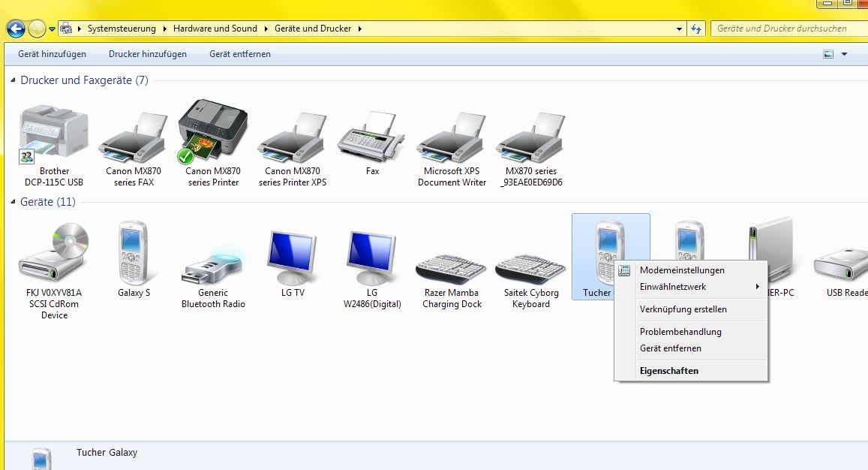Screen dimensions: 868x470
Task: Navigate to Systemsteuerung breadcrumb
Action: click(122, 29)
